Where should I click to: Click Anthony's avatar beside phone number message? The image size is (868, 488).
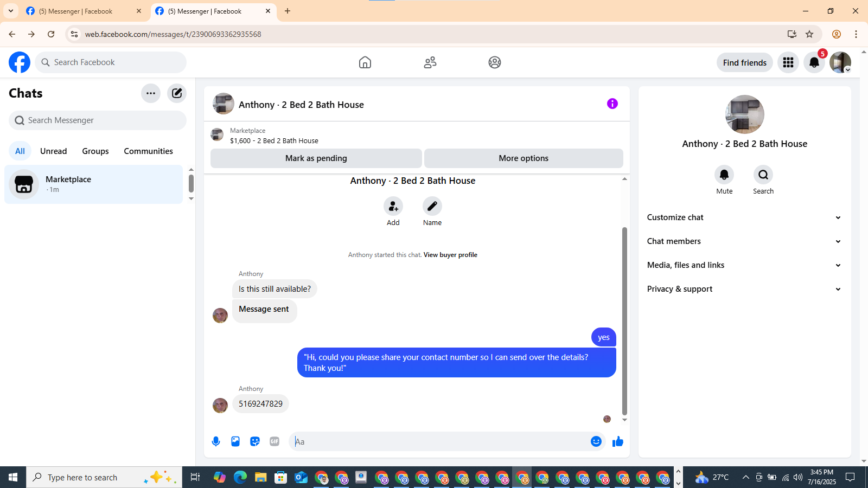220,406
